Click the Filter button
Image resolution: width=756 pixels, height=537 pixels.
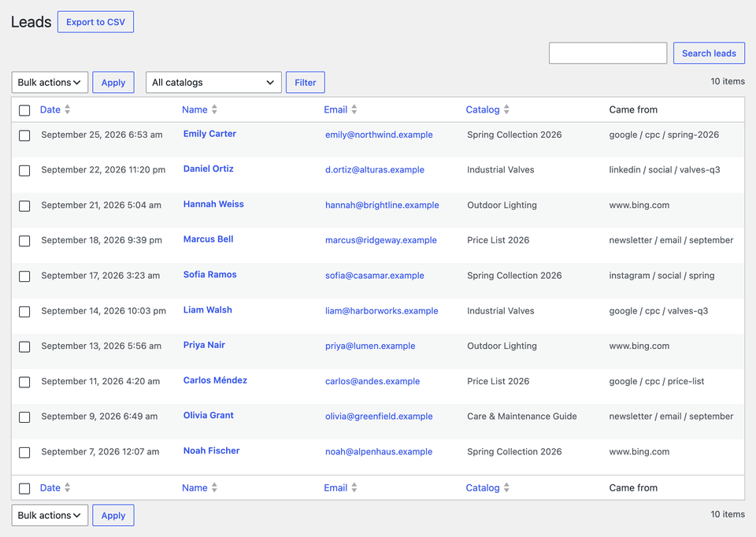306,83
